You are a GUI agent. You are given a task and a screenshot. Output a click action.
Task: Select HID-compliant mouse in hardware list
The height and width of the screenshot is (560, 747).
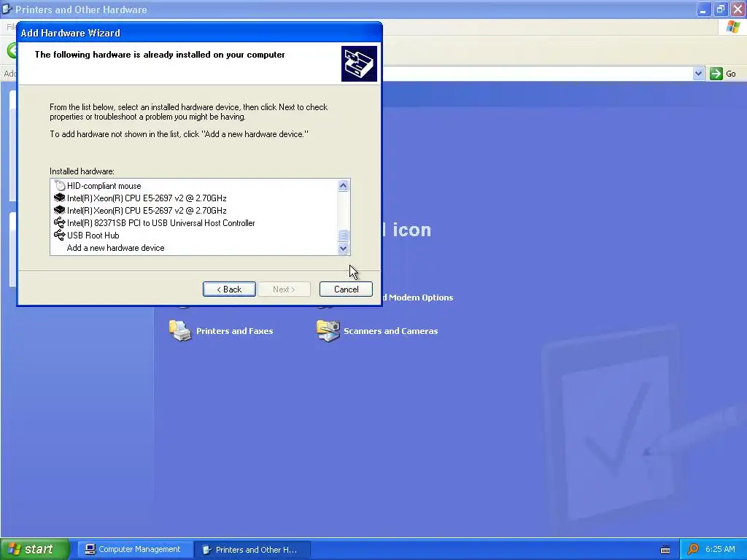click(x=104, y=186)
